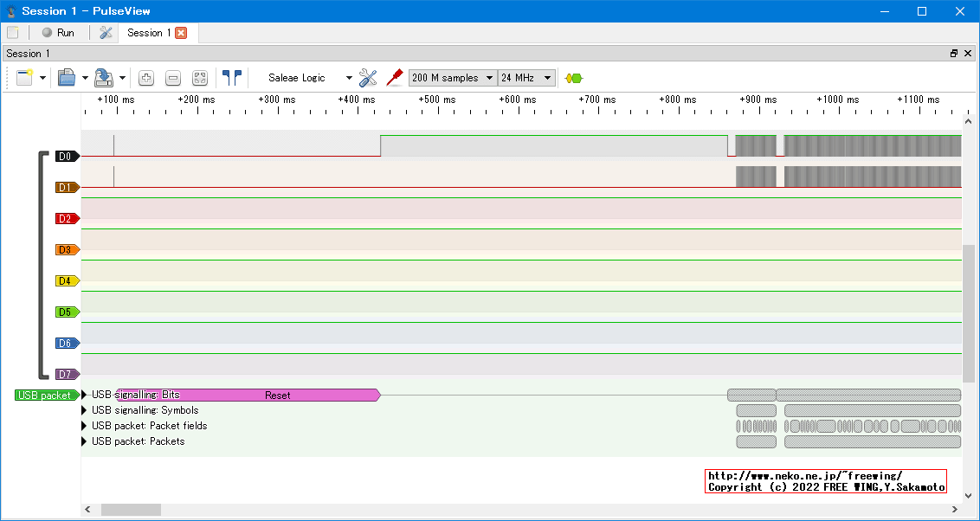
Task: Expand the USB signalling: Bits row
Action: click(x=85, y=395)
